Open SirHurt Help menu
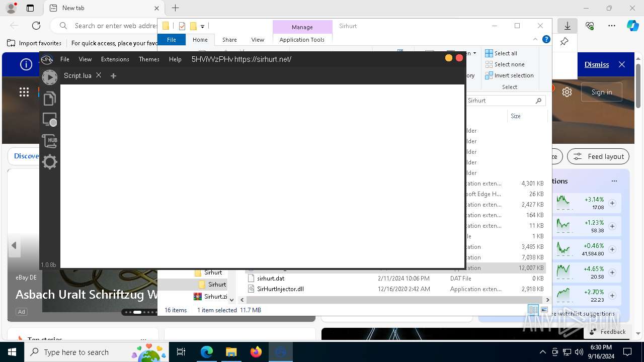Screen dimensions: 644x362 click(175, 59)
